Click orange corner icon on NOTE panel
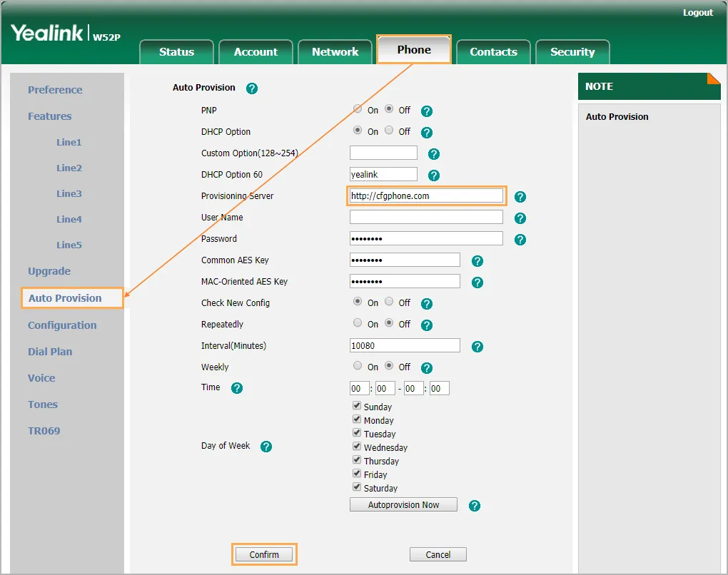Screen dimensions: 728x575 (x=714, y=78)
